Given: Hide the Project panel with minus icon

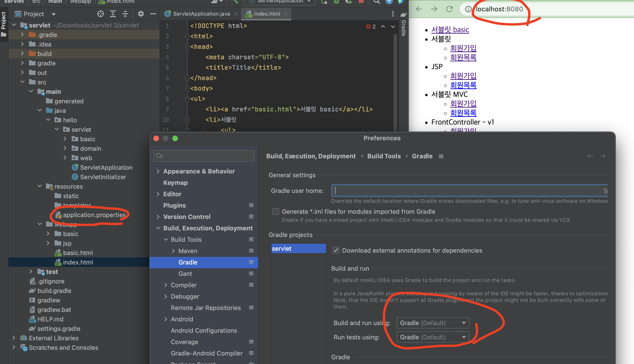Looking at the screenshot, I should [x=153, y=14].
